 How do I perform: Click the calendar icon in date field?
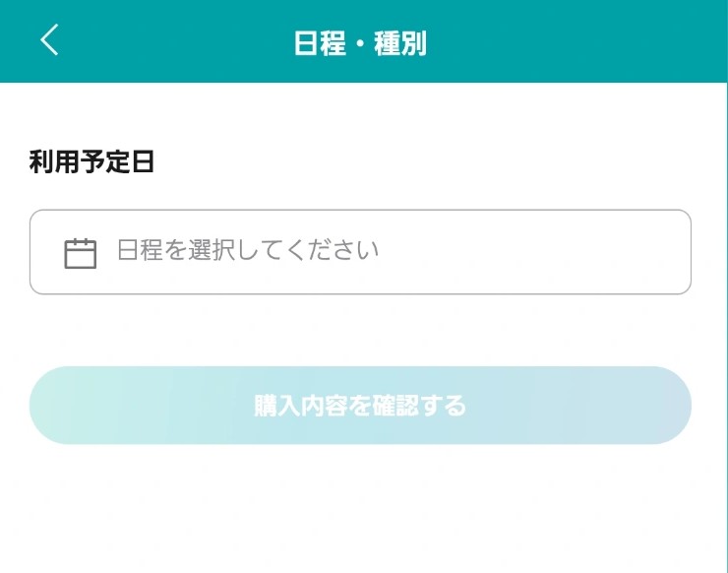[81, 254]
